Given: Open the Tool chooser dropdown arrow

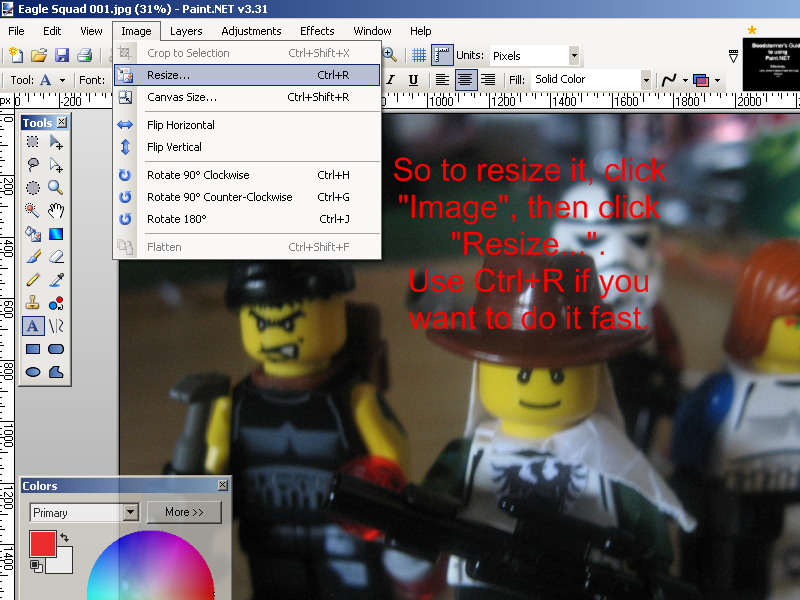Looking at the screenshot, I should point(62,81).
